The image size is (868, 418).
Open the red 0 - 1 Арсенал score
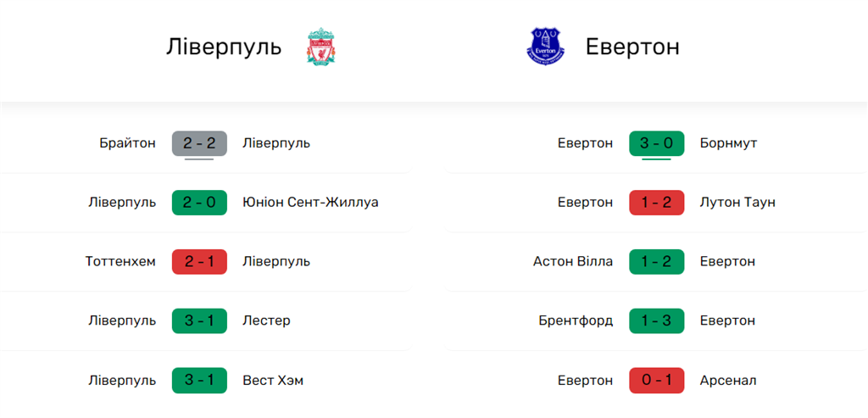pos(656,381)
